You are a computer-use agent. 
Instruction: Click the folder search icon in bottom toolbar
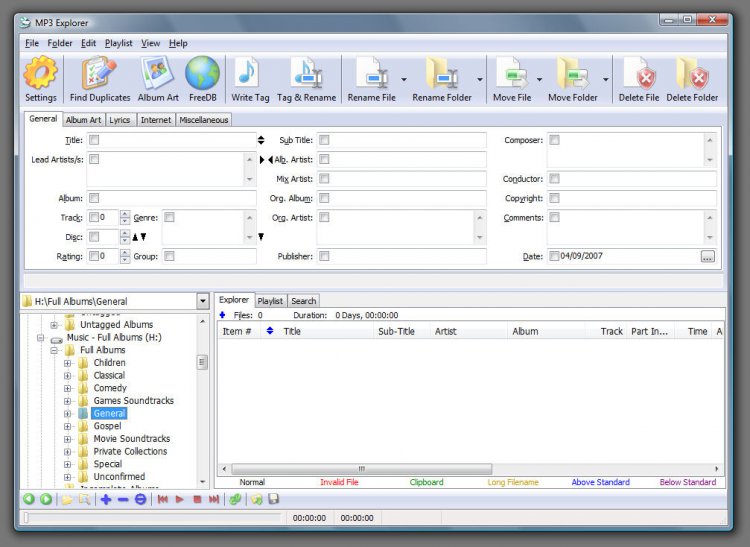click(x=85, y=499)
